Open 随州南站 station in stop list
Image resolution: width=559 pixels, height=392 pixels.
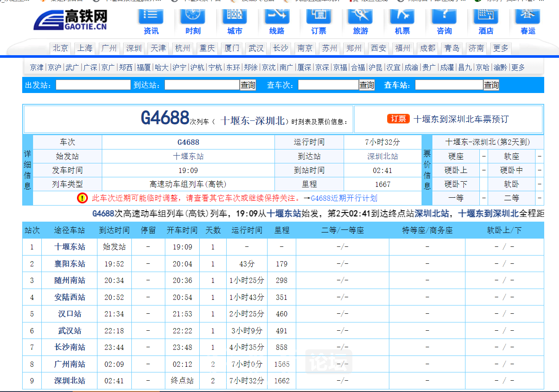tap(70, 280)
